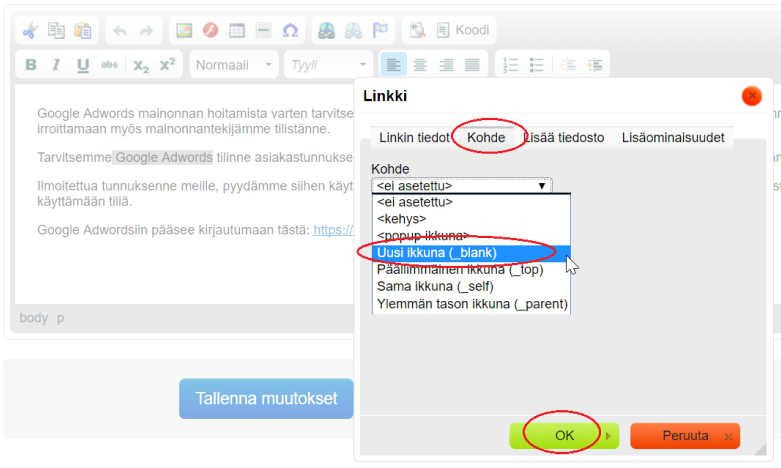Image resolution: width=781 pixels, height=468 pixels.
Task: Expand the Tyyli style dropdown
Action: click(329, 65)
